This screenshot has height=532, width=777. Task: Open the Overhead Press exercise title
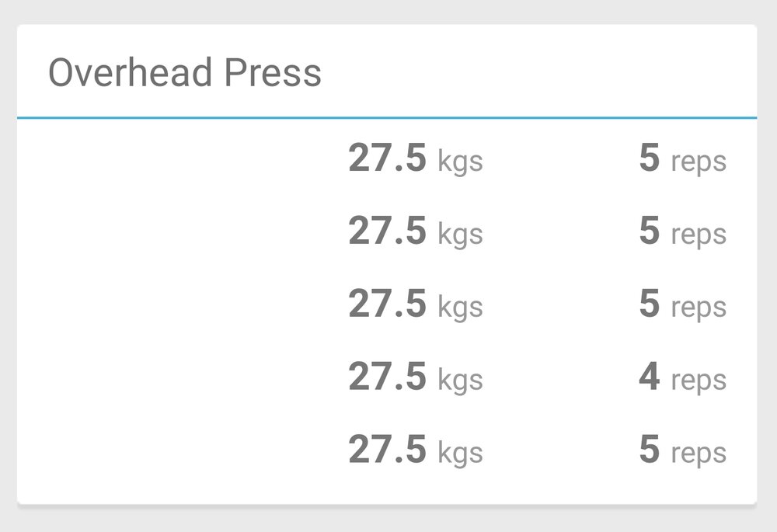(x=185, y=73)
